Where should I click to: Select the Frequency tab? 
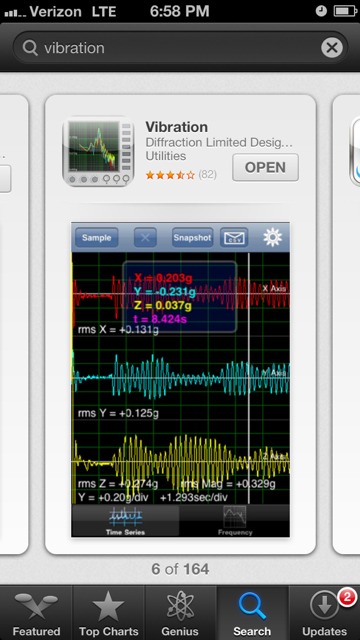(235, 521)
